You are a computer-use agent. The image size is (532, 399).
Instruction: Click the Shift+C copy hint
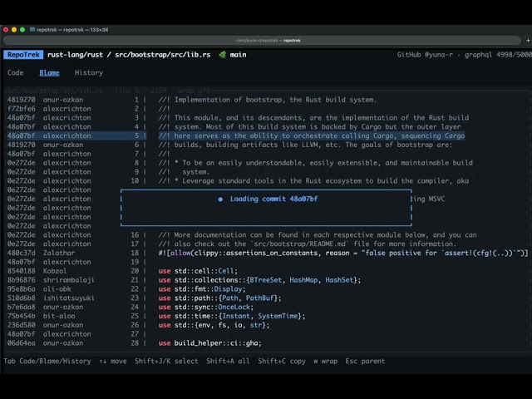click(x=282, y=361)
